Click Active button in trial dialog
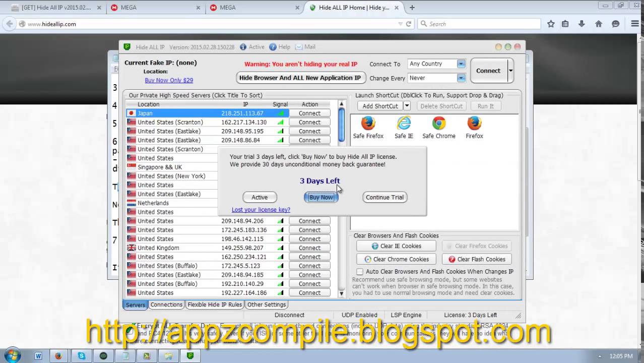The image size is (644, 363). click(260, 197)
